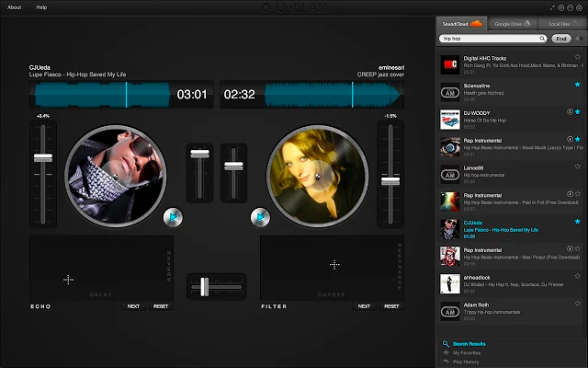The width and height of the screenshot is (588, 368).
Task: Click the download icon on the DJ WOODY track
Action: tap(571, 112)
